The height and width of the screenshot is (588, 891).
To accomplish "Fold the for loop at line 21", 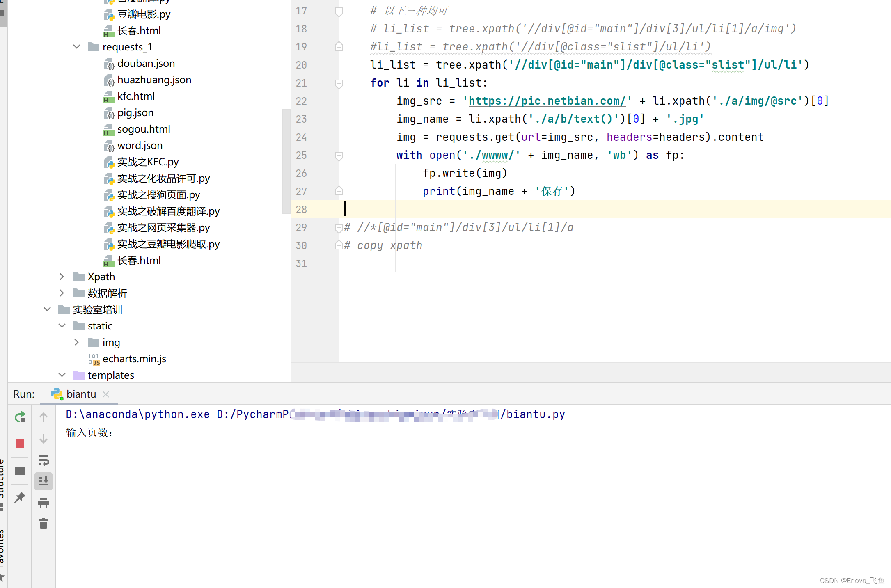I will tap(339, 83).
